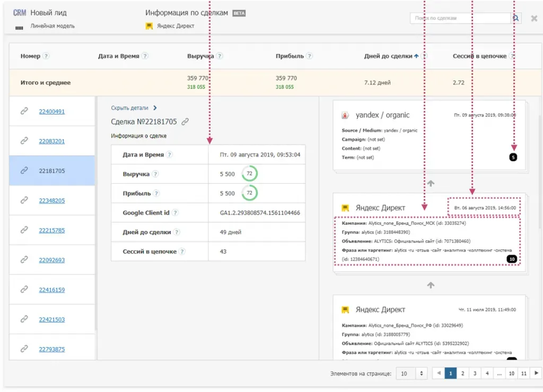Open deal 22083201
This screenshot has height=392, width=543.
[x=51, y=141]
